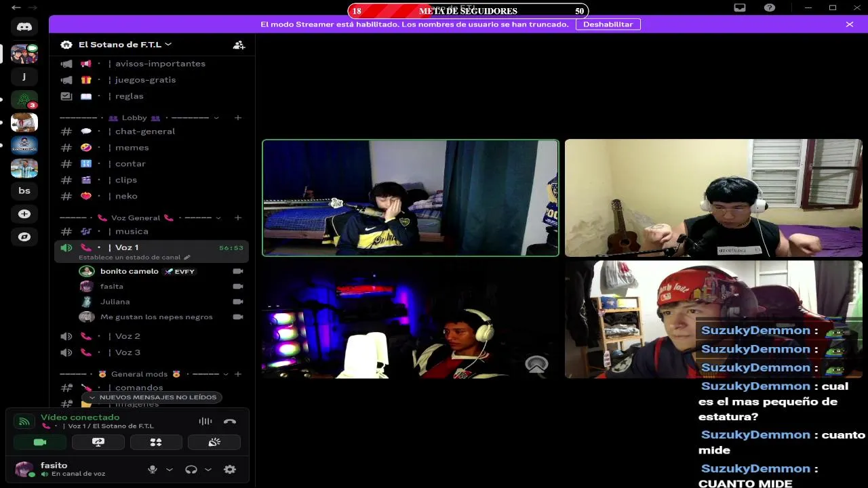
Task: Collapse the Voz General category
Action: pos(218,218)
